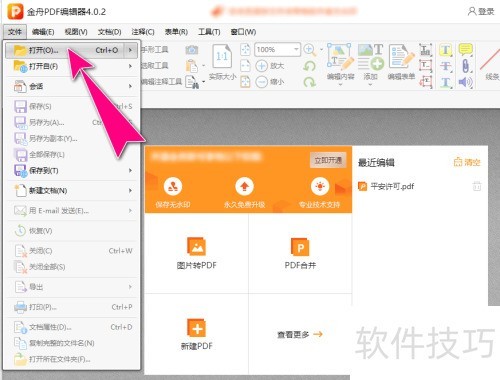Viewport: 500px width, 380px height.
Task: Click the clipboard paste icon in toolbar
Action: pyautogui.click(x=192, y=66)
